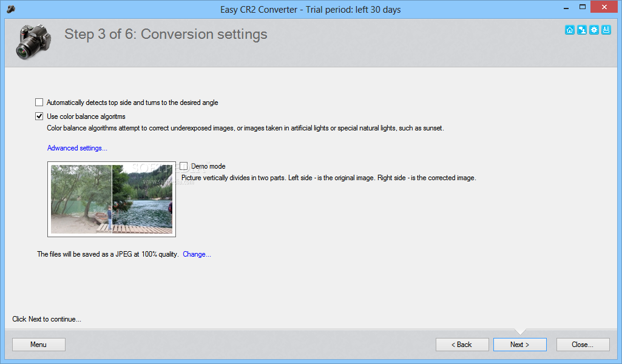The image size is (622, 364).
Task: Click the Close... button
Action: [583, 345]
